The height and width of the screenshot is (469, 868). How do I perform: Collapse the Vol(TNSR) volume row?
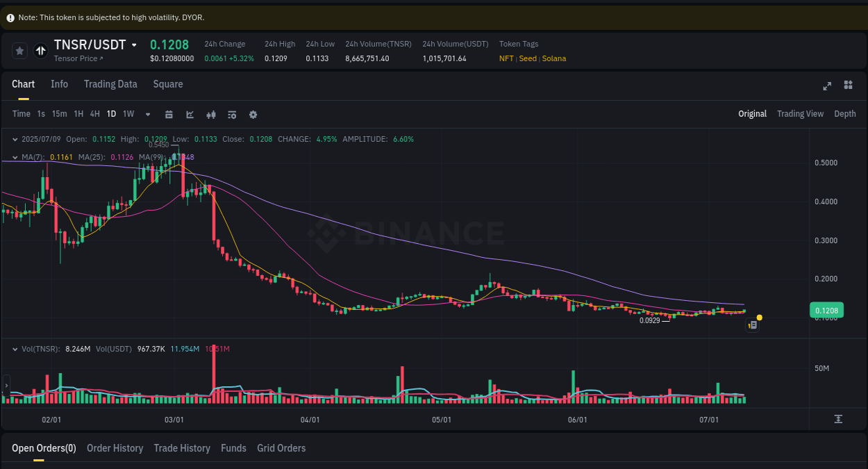click(15, 348)
